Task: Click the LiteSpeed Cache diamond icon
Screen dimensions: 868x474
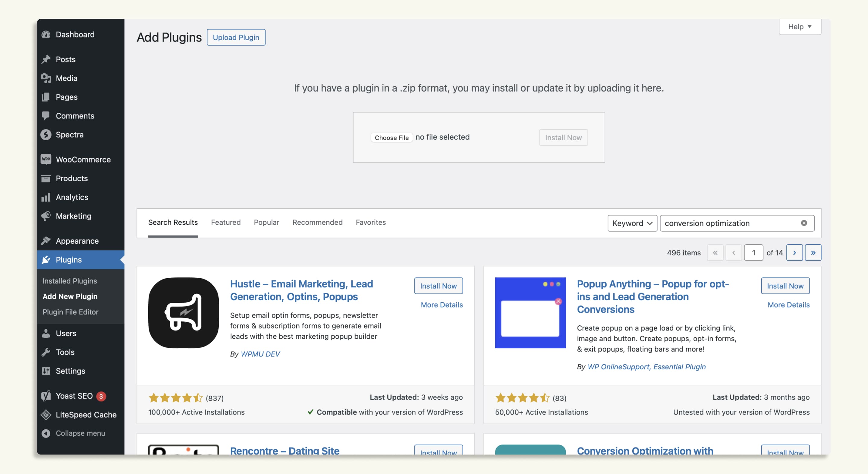Action: (46, 414)
